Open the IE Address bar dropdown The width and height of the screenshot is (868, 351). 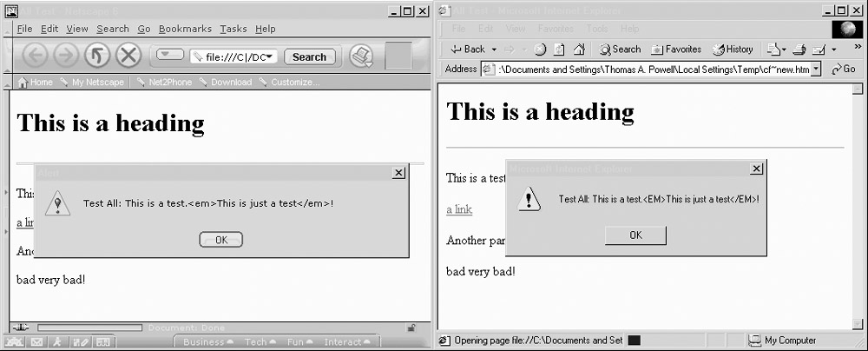coord(815,70)
